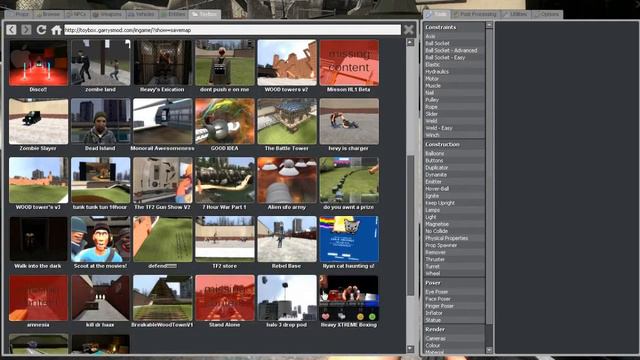
Task: Switch to the NPCs tab
Action: 77,14
